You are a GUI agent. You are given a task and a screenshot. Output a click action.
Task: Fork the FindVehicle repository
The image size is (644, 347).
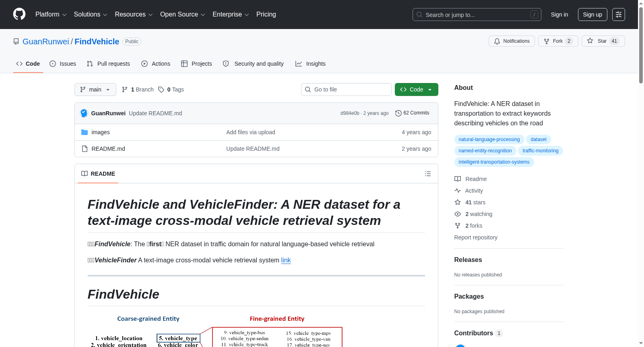click(x=558, y=41)
